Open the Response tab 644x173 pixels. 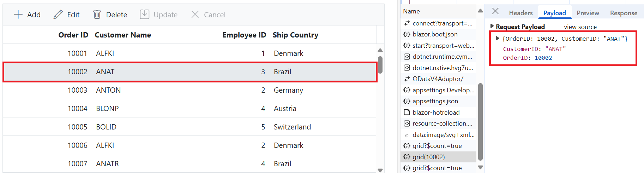(624, 13)
